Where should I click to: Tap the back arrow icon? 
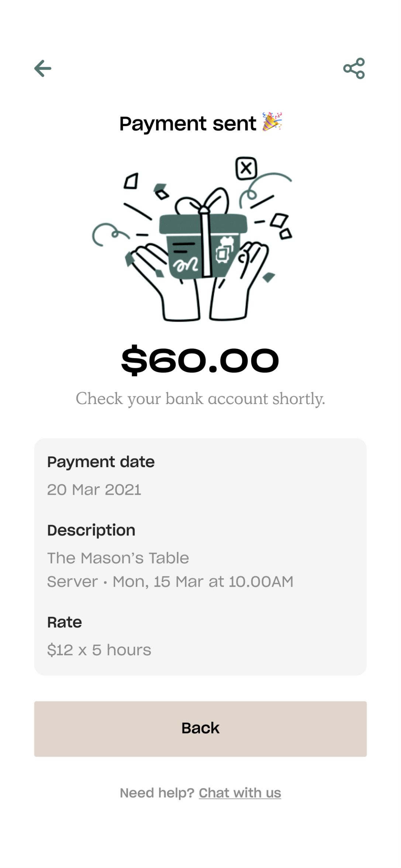tap(43, 69)
